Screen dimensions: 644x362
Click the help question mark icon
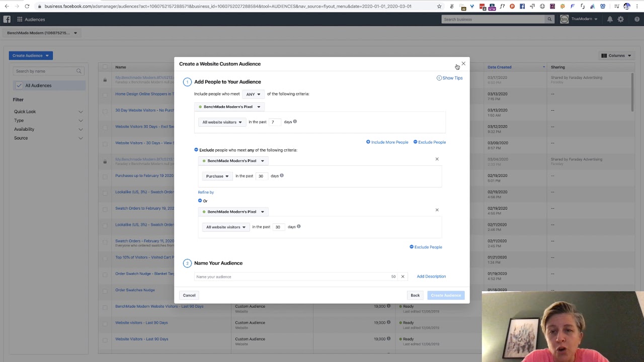637,19
